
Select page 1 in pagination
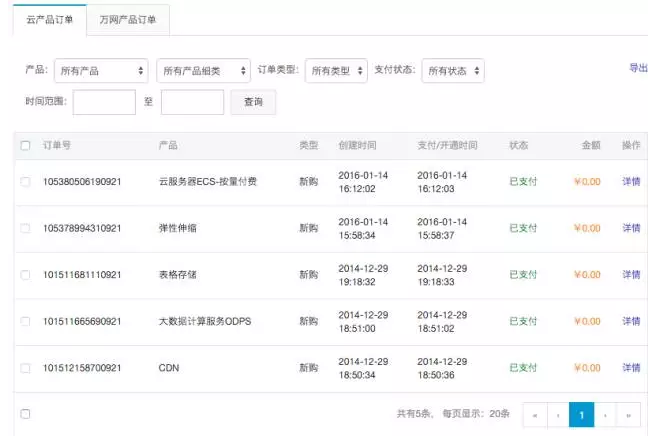point(582,414)
